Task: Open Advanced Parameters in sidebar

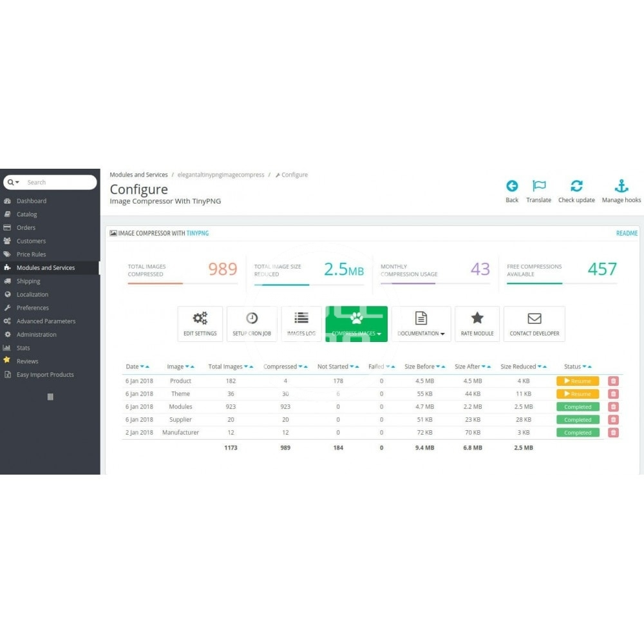Action: [46, 321]
